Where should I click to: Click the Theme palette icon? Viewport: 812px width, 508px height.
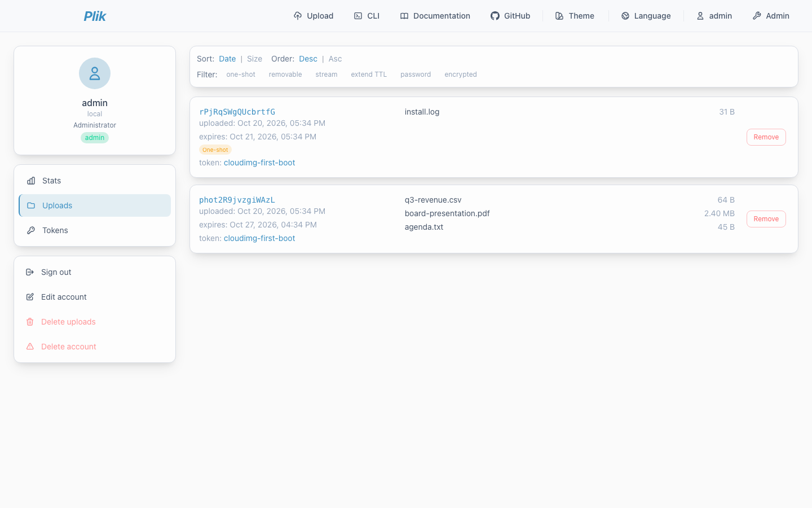(x=559, y=16)
